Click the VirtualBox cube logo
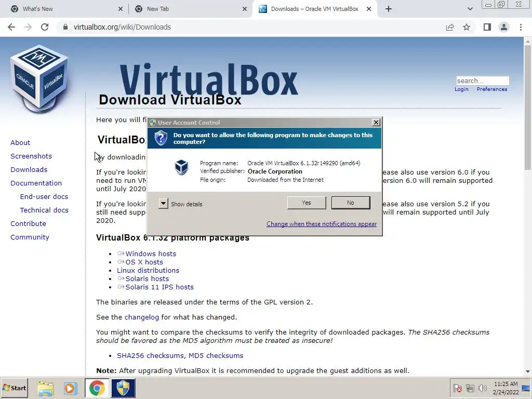The height and width of the screenshot is (399, 532). (x=39, y=78)
